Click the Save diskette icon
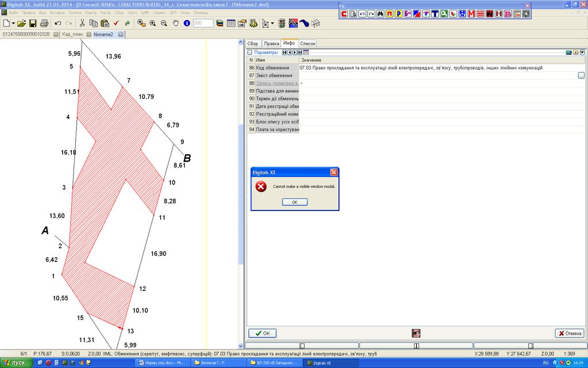The height and width of the screenshot is (368, 588). [x=33, y=23]
